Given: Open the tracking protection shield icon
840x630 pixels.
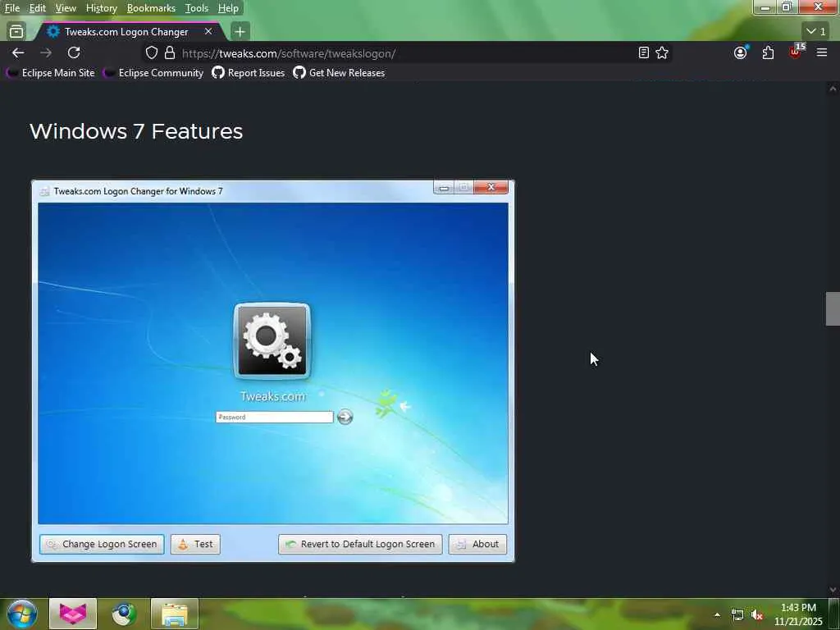Looking at the screenshot, I should tap(152, 53).
